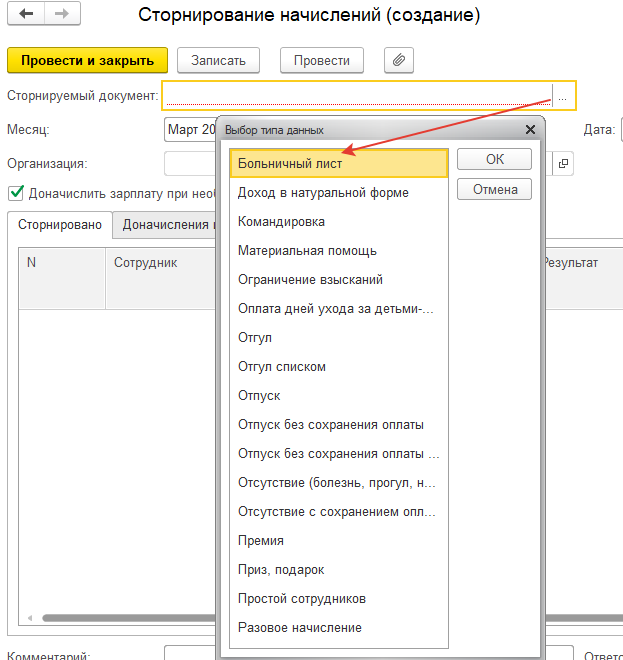Select Оплата дней ухода за детьми entry
The height and width of the screenshot is (660, 623).
339,309
